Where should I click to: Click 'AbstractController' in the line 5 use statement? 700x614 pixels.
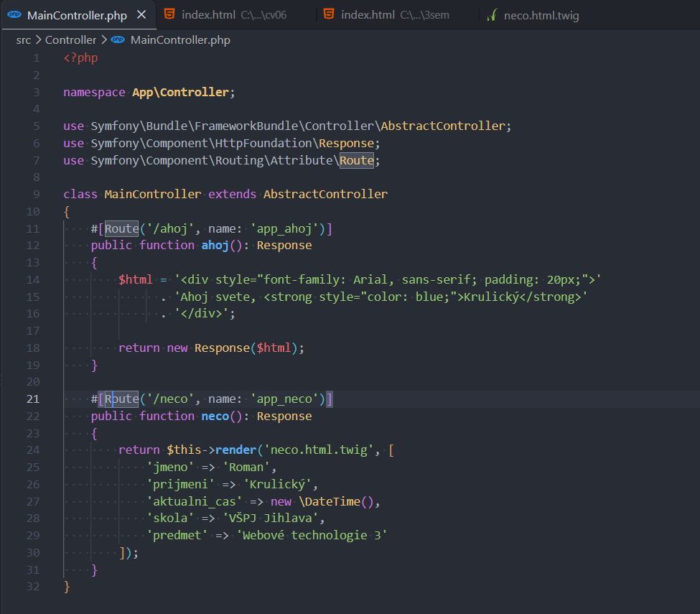(x=443, y=126)
